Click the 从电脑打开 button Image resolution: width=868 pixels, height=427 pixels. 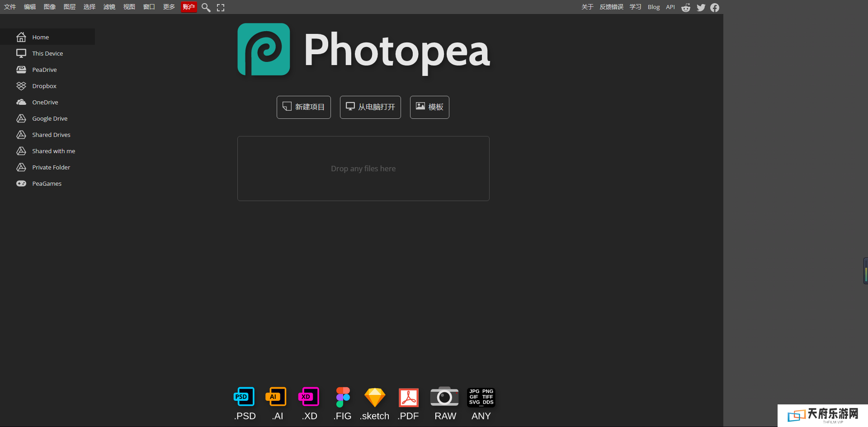coord(370,107)
